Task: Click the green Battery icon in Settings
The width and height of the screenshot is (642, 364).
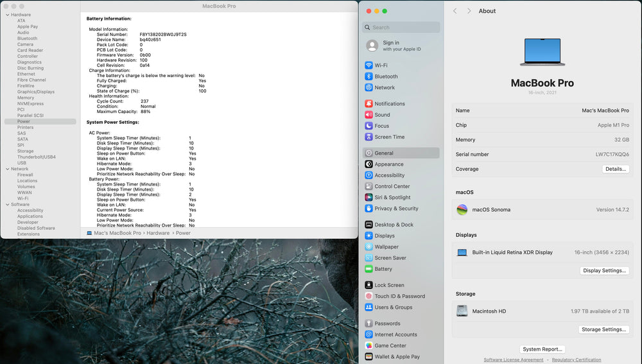Action: (369, 269)
